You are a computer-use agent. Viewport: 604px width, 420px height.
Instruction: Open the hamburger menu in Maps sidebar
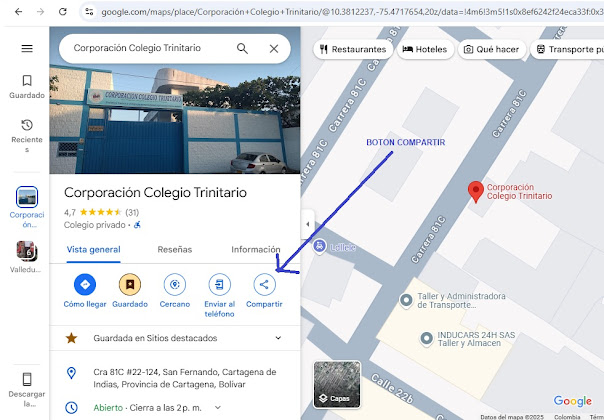coord(27,49)
